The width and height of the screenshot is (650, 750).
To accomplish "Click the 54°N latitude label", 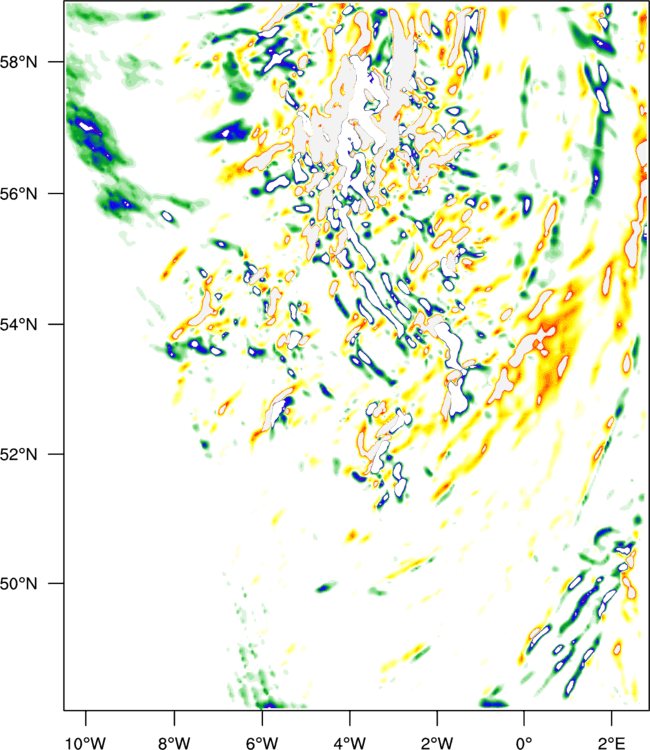I will click(19, 325).
